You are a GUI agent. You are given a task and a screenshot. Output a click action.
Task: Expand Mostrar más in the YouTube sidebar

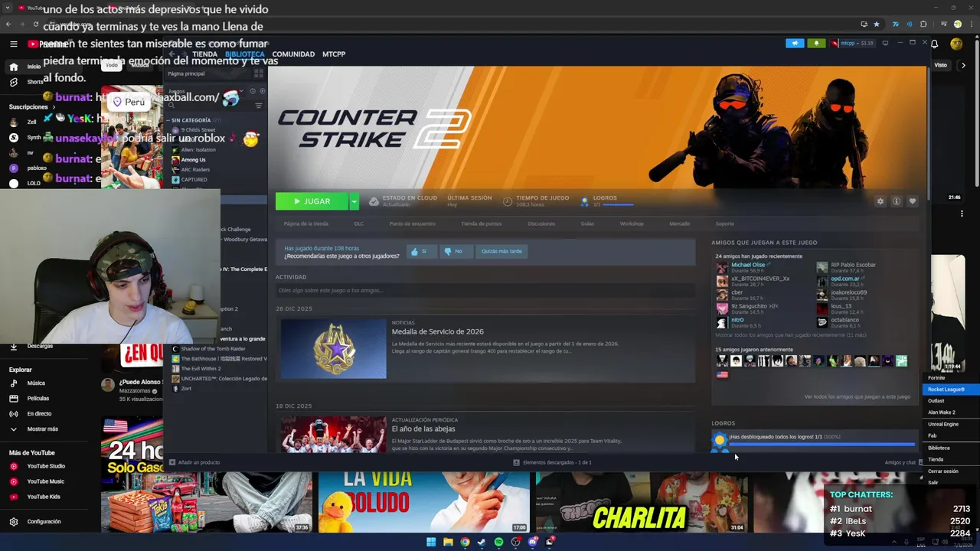tap(34, 429)
